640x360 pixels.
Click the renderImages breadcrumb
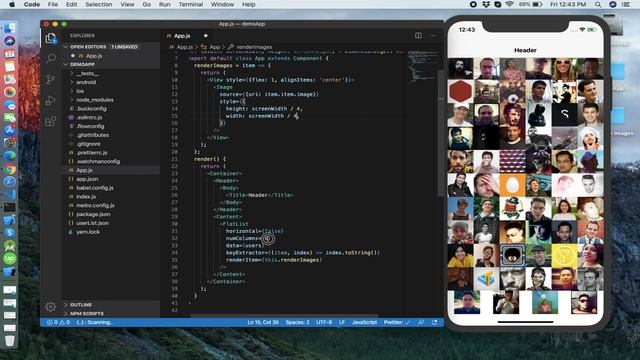[x=254, y=47]
